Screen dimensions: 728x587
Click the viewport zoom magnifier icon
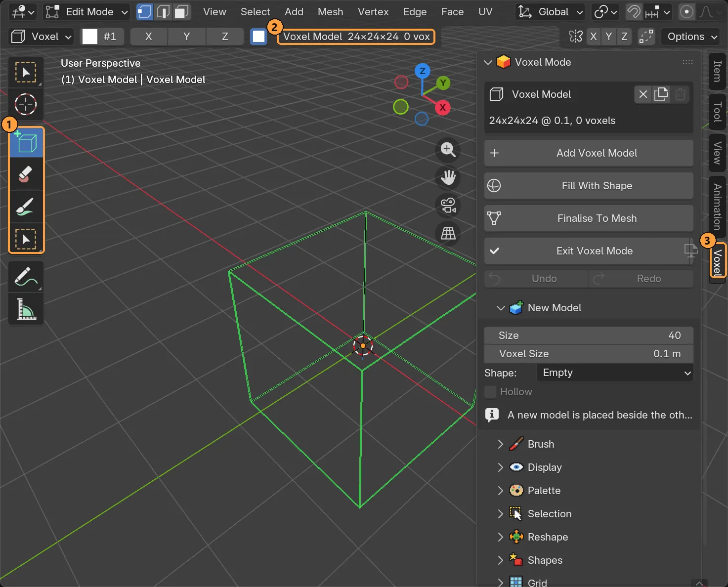coord(448,150)
